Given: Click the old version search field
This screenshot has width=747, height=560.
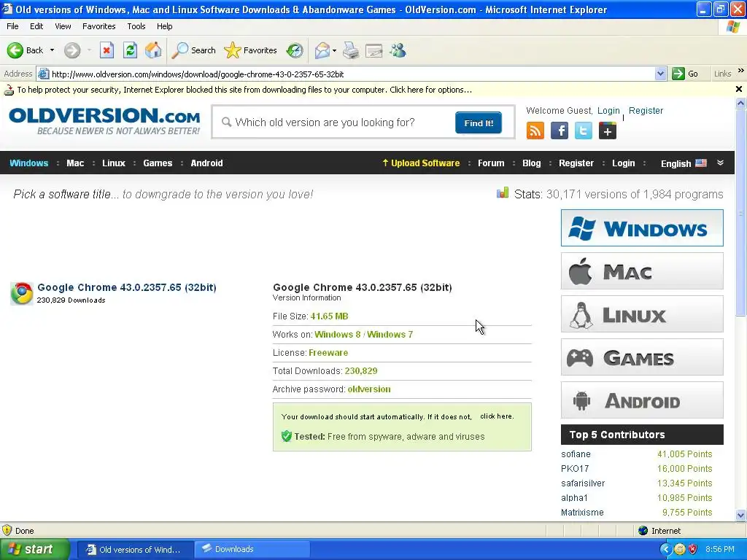Looking at the screenshot, I should pyautogui.click(x=333, y=122).
